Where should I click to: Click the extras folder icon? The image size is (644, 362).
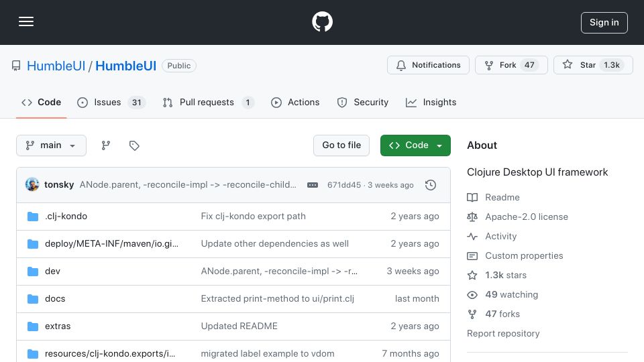33,326
